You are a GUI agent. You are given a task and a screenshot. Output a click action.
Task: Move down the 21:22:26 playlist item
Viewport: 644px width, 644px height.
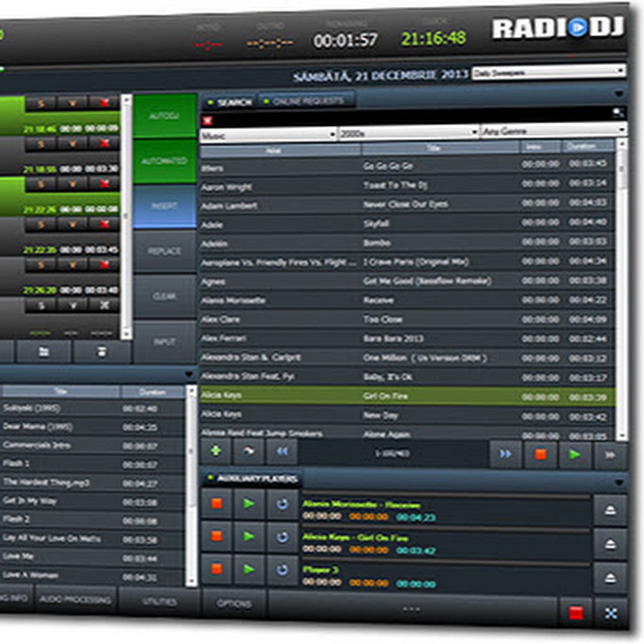73,185
